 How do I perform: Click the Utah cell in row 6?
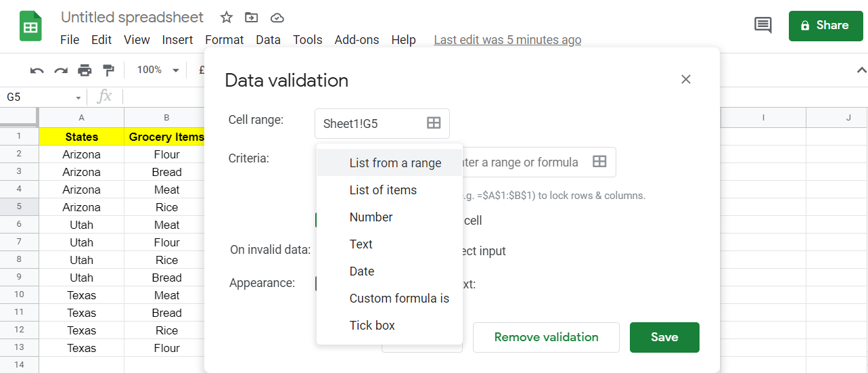coord(81,225)
